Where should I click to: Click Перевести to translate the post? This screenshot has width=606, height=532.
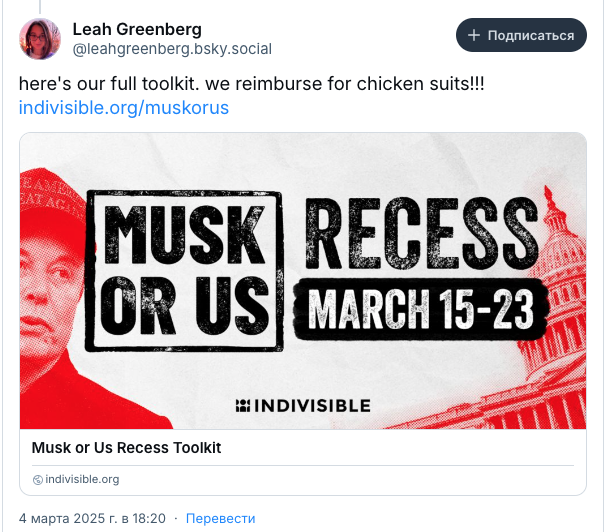pos(221,518)
